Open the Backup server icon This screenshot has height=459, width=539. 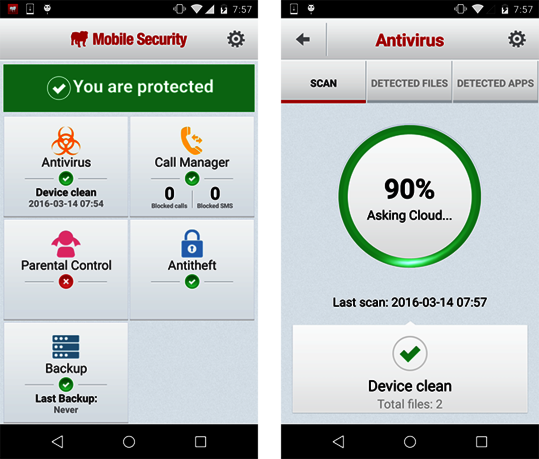66,347
